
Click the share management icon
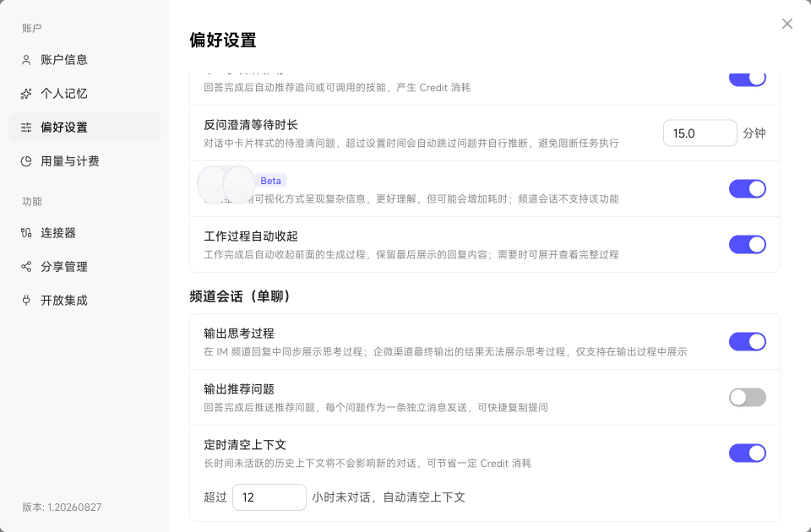[x=26, y=267]
